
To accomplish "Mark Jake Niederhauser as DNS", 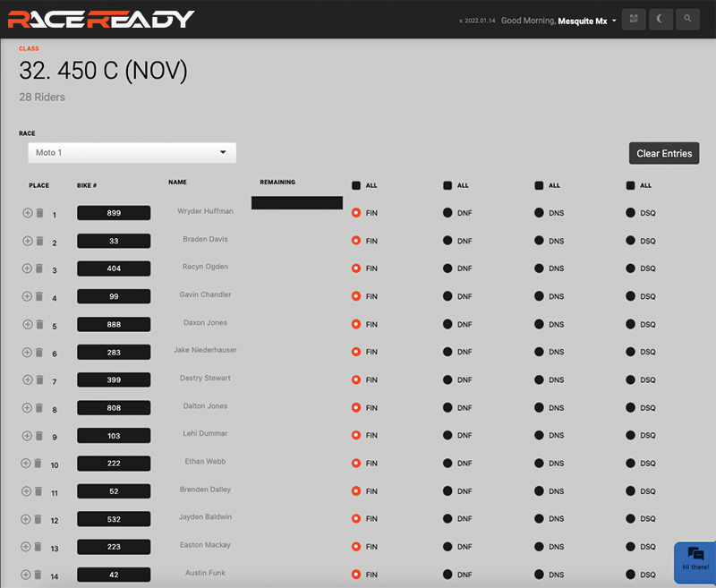I will tap(539, 352).
